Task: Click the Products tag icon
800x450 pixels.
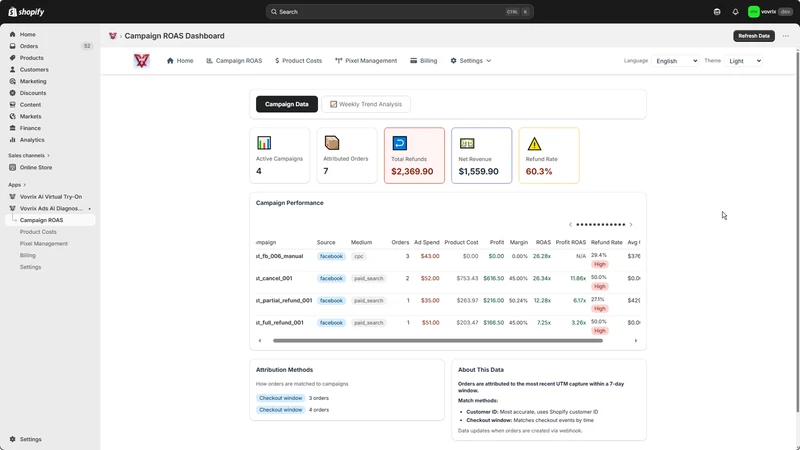Action: pyautogui.click(x=13, y=58)
